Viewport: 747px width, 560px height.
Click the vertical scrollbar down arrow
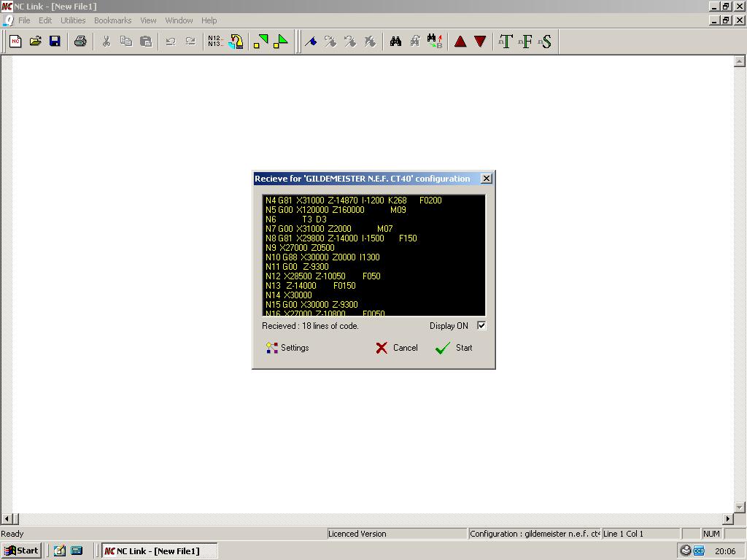point(740,507)
